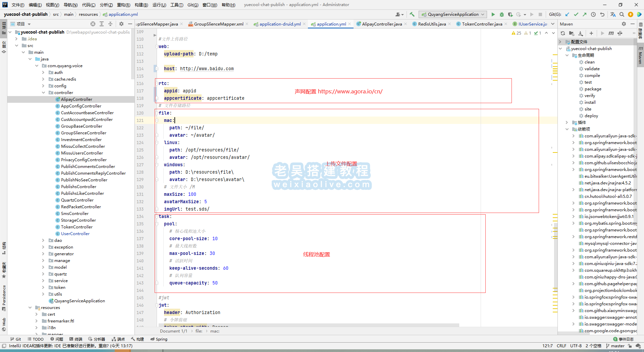Image resolution: width=644 pixels, height=352 pixels.
Task: Click the master branch indicator
Action: click(615, 346)
